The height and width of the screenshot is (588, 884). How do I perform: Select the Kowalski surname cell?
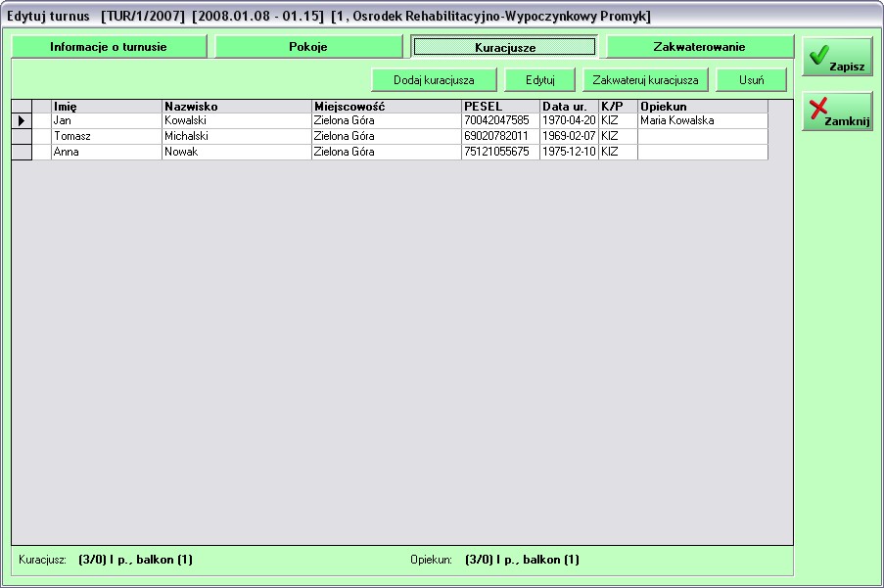(x=236, y=120)
